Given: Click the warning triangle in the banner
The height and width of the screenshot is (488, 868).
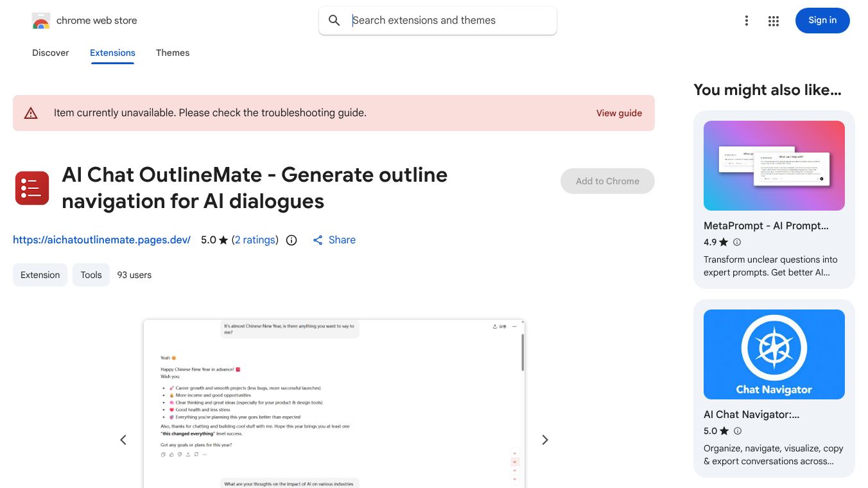Looking at the screenshot, I should [x=31, y=112].
